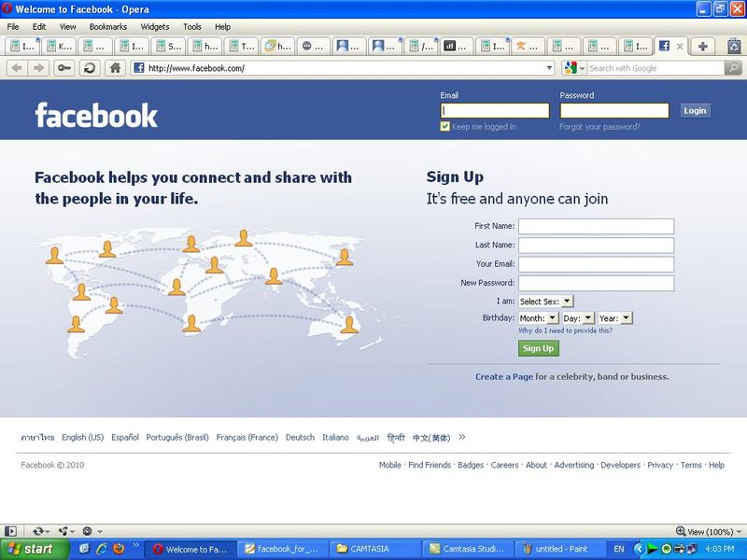The image size is (747, 560).
Task: Start a search with the magnifier button
Action: (733, 68)
